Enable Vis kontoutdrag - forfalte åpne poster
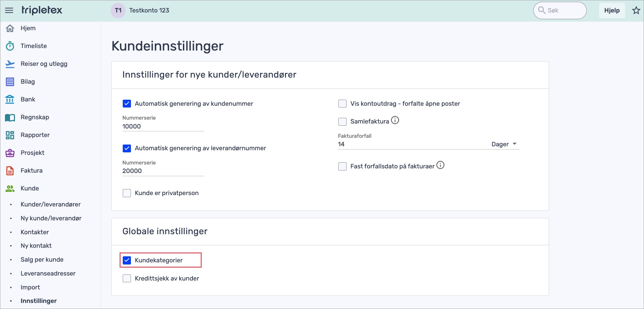The width and height of the screenshot is (644, 309). (x=342, y=104)
